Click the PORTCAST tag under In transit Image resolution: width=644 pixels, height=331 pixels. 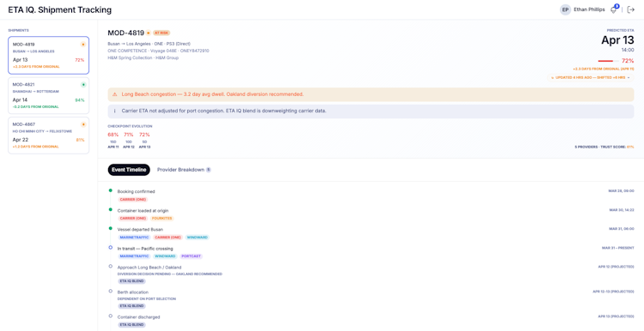coord(191,256)
